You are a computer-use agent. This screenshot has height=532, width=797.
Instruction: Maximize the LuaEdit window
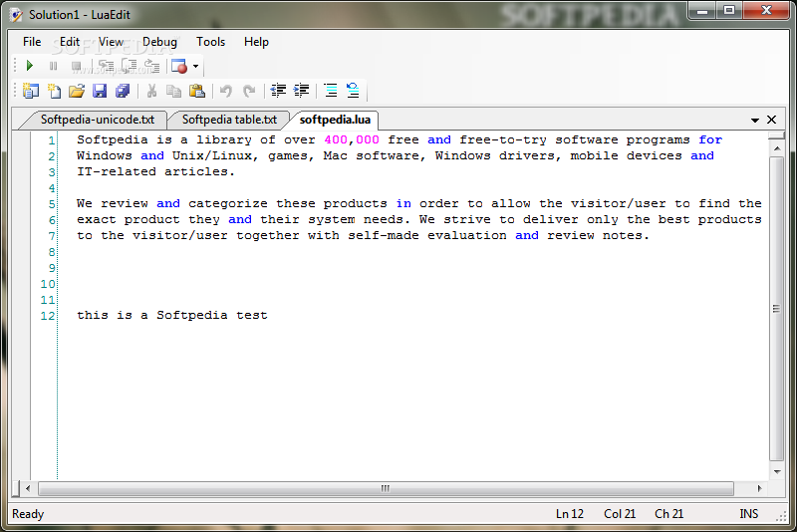(x=729, y=11)
